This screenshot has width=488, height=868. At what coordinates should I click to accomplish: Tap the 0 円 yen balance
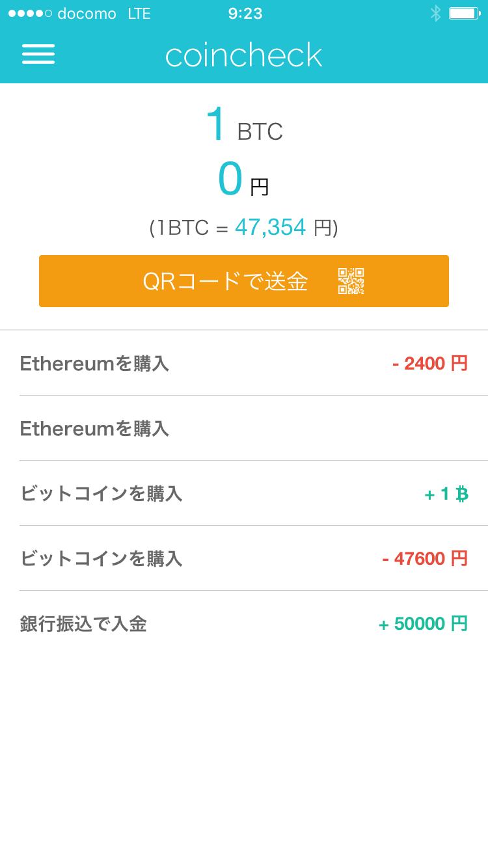coord(244,180)
